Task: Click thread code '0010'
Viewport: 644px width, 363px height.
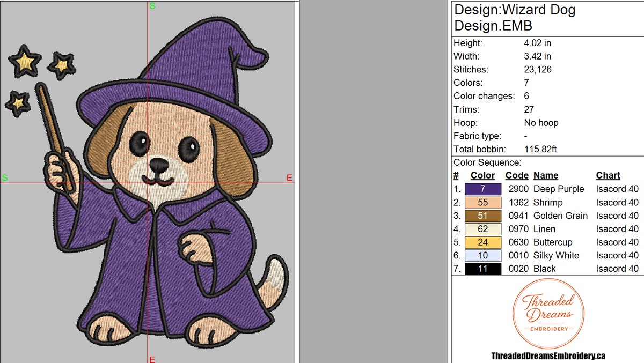Action: (519, 255)
